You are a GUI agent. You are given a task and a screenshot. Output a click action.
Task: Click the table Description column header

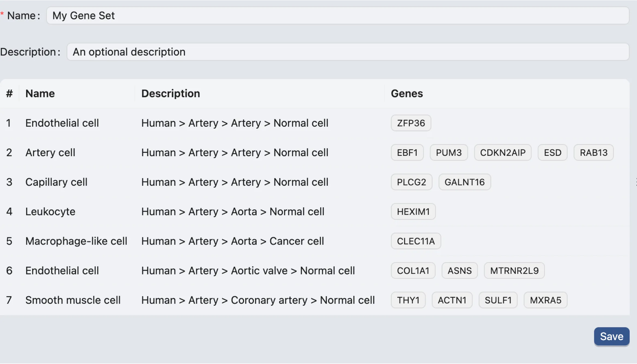pyautogui.click(x=171, y=93)
